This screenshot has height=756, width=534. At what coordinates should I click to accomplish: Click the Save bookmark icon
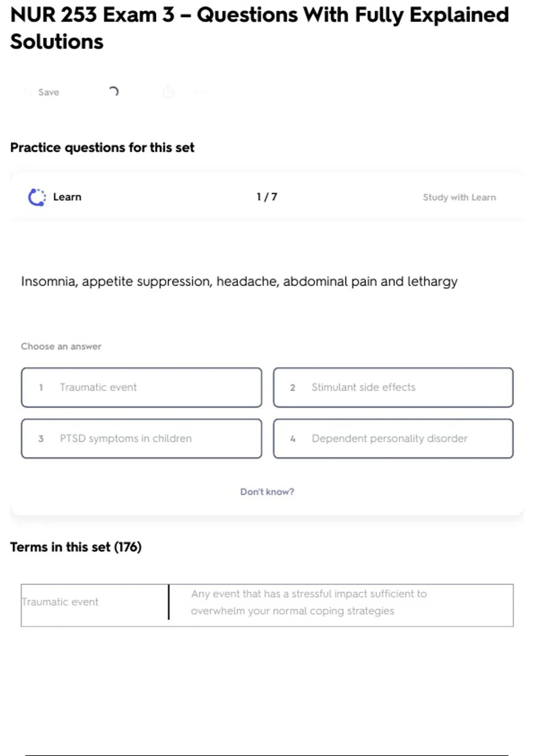pos(28,92)
